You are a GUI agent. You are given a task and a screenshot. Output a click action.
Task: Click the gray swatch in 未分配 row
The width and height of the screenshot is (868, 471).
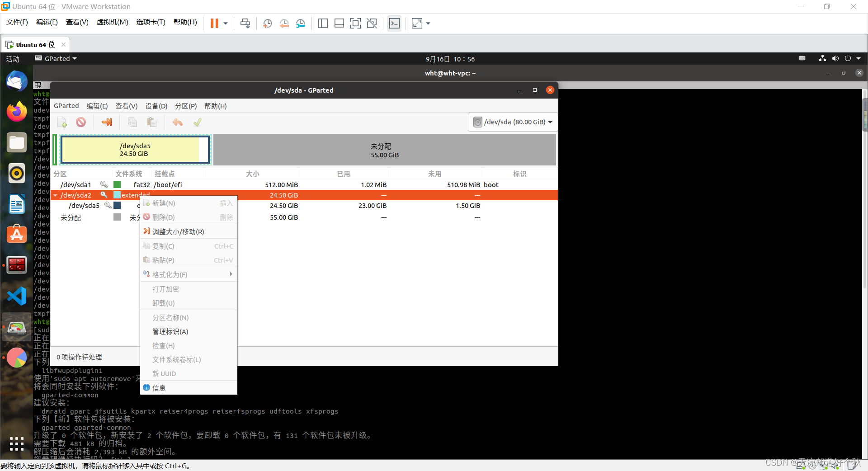(117, 217)
